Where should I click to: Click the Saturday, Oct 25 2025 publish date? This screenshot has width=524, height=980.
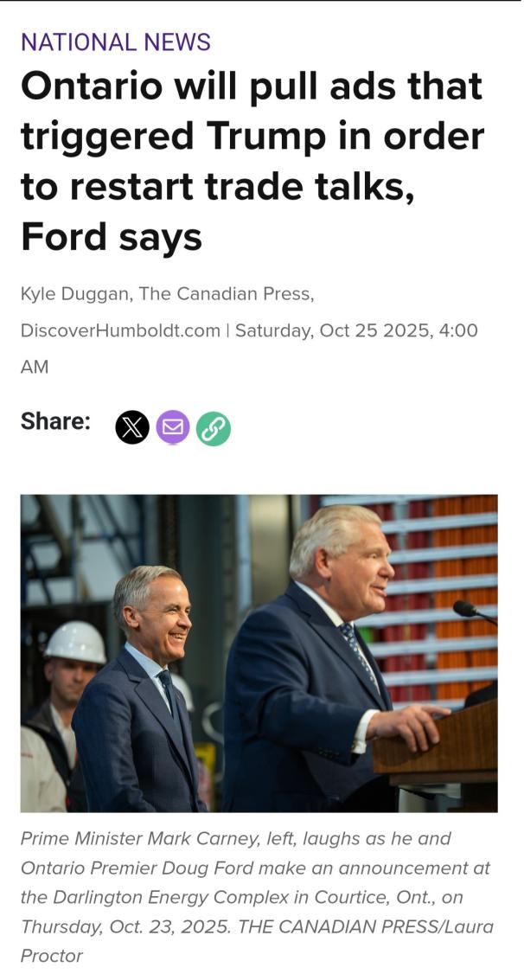(x=334, y=330)
